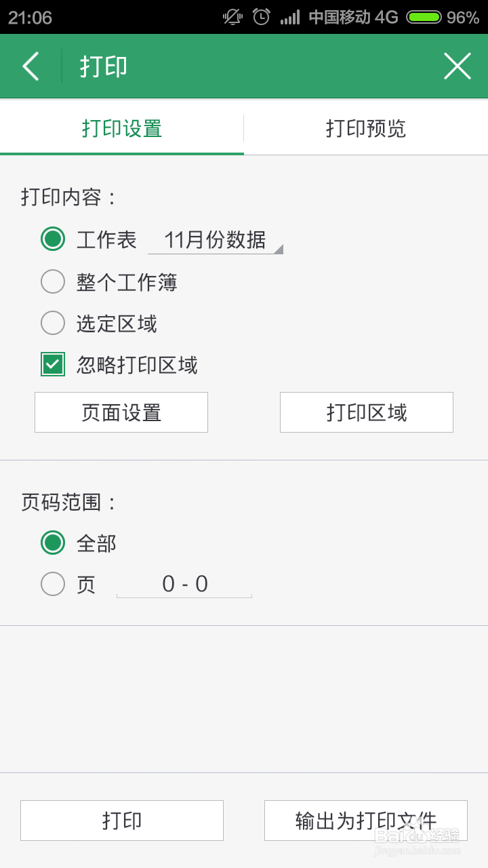This screenshot has width=488, height=868.
Task: Tap the muted notification status icon
Action: (x=233, y=17)
